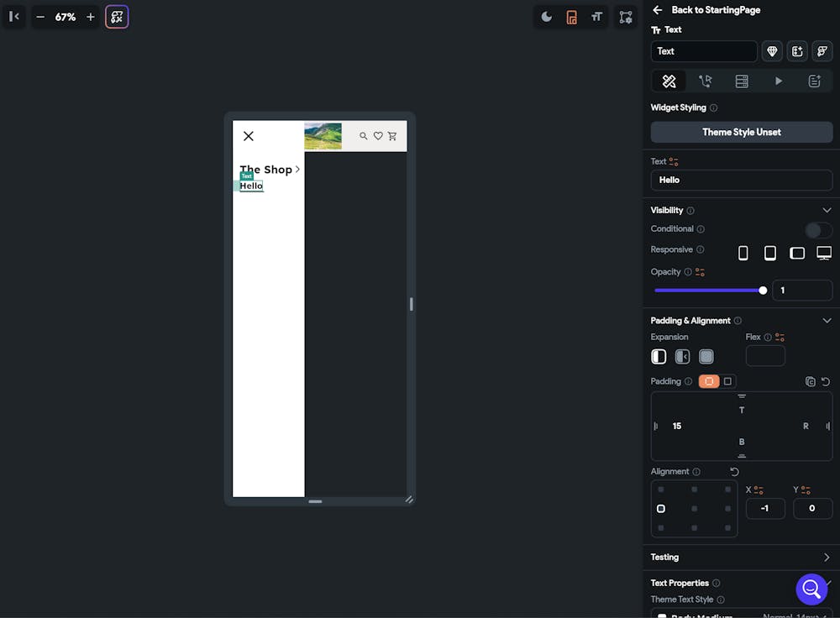
Task: Open the widget tree layout icon
Action: tap(625, 17)
